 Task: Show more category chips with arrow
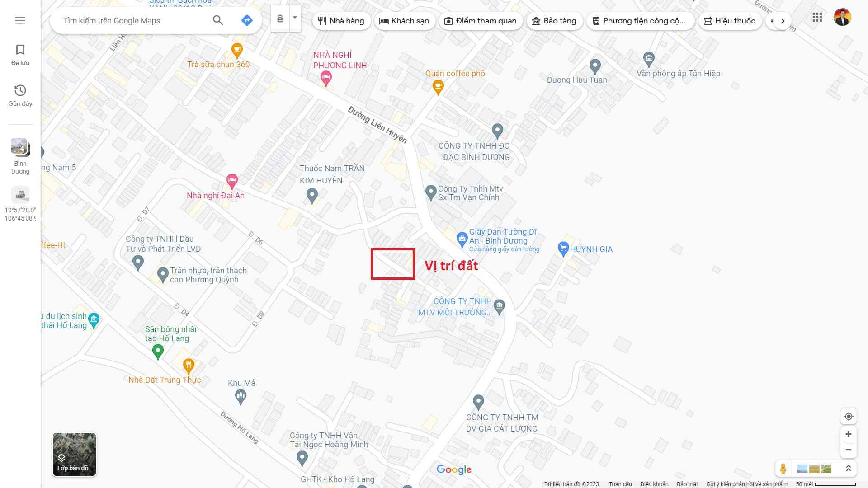pos(783,21)
